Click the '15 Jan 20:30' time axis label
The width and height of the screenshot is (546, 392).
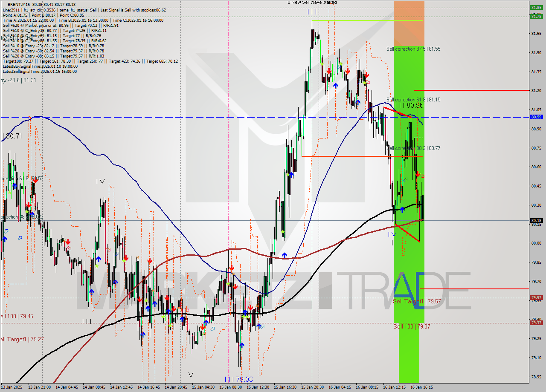point(312,387)
